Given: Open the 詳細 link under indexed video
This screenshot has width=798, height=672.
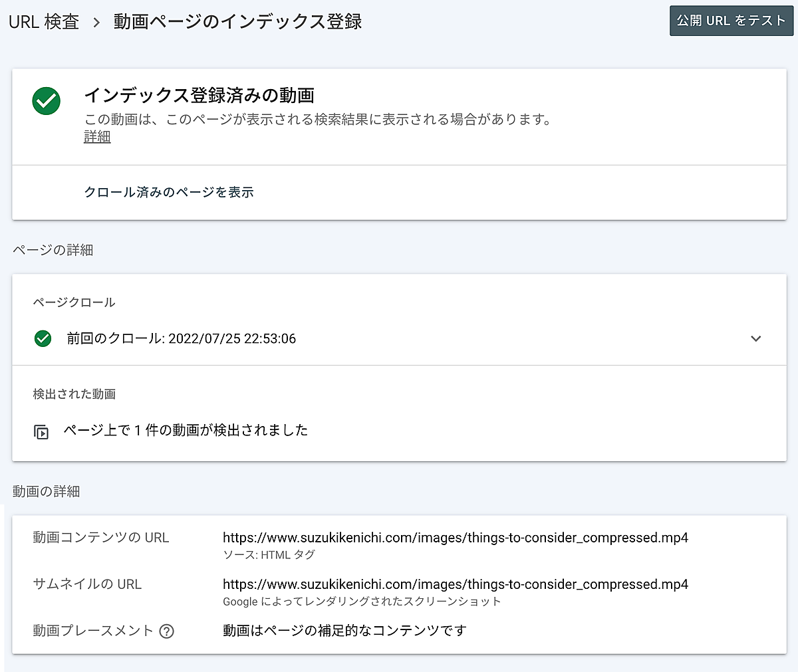Looking at the screenshot, I should 97,137.
